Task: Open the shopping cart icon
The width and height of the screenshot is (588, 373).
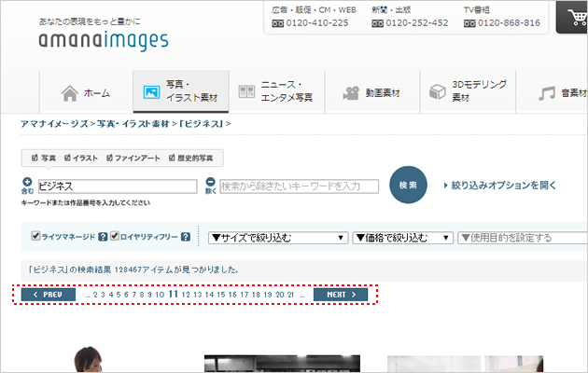Action: click(576, 17)
